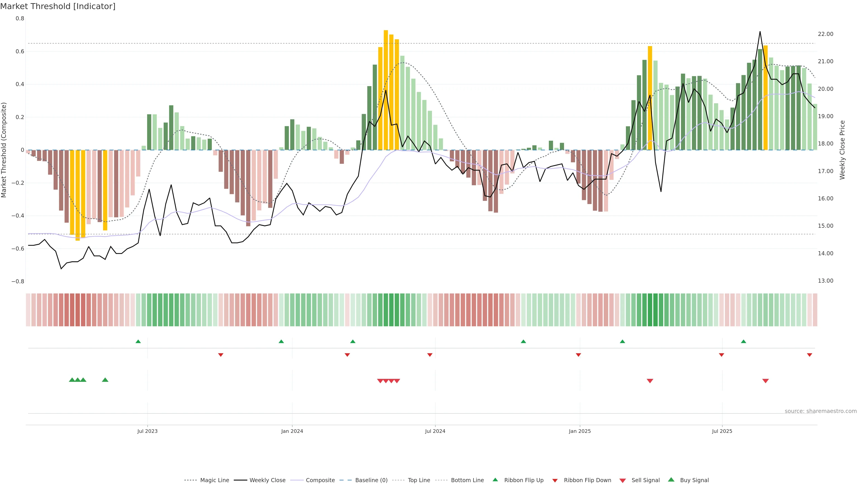
Task: Click the Ribbon Flip Up legend triangle
Action: (495, 480)
